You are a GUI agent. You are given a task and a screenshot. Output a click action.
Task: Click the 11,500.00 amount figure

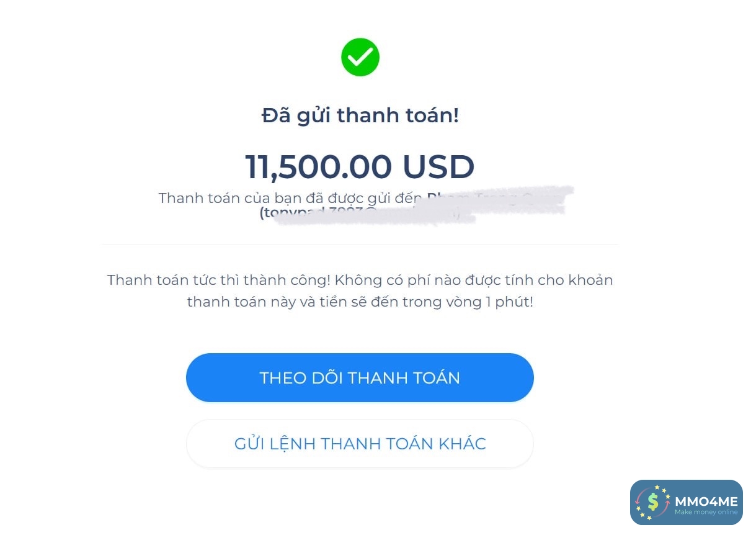coord(318,166)
